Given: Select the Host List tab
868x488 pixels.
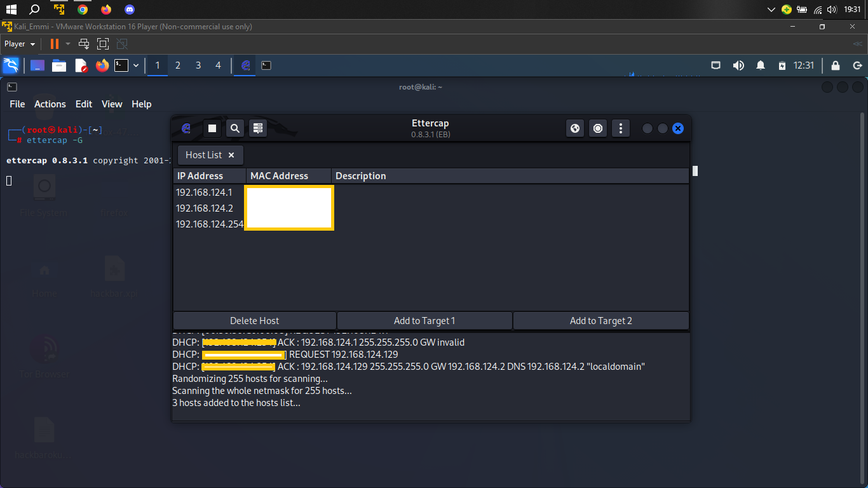Looking at the screenshot, I should pyautogui.click(x=204, y=155).
